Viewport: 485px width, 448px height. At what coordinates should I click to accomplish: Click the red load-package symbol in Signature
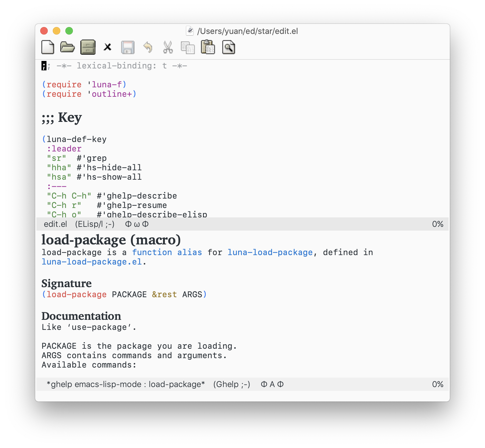coord(77,294)
